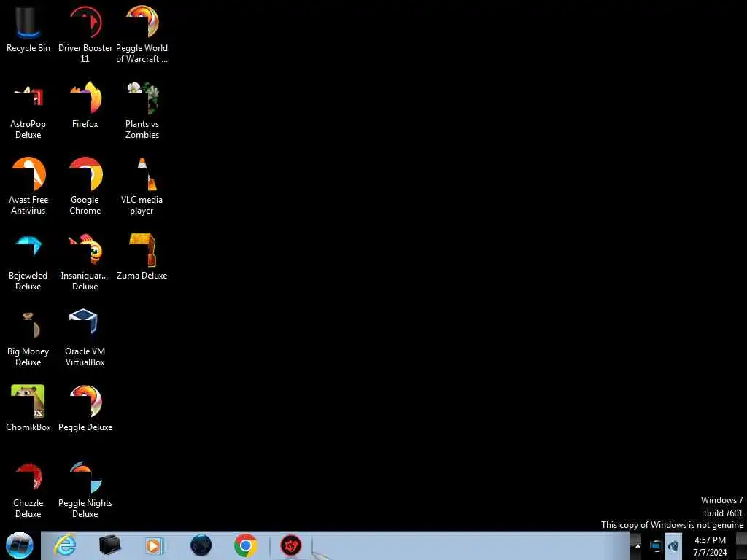Screen dimensions: 747x560
Task: Open the dark globe taskbar icon
Action: click(x=201, y=545)
